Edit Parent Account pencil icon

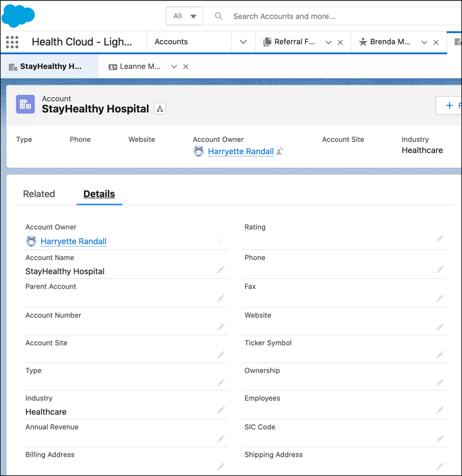pos(221,298)
